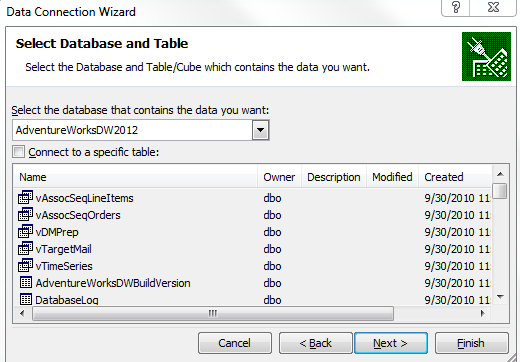Sort by the Owner column header

[x=279, y=177]
